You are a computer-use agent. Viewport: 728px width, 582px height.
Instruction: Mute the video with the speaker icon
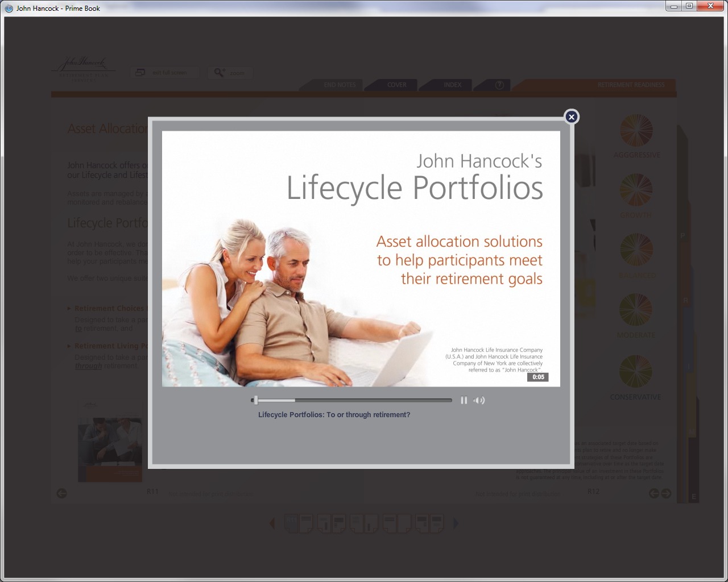pos(479,400)
